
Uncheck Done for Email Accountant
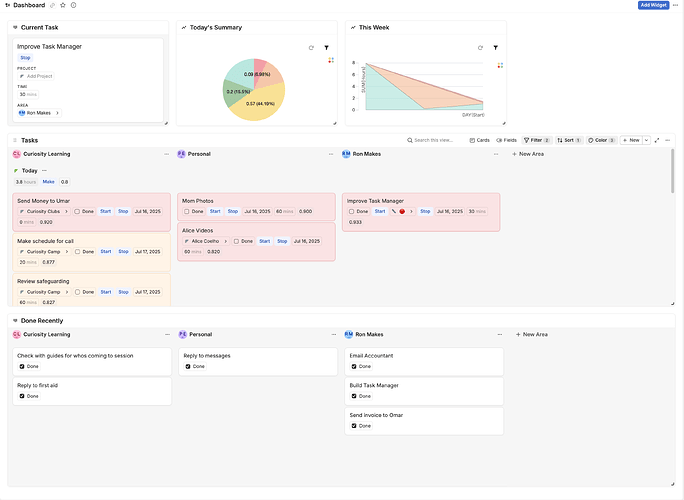pyautogui.click(x=354, y=366)
